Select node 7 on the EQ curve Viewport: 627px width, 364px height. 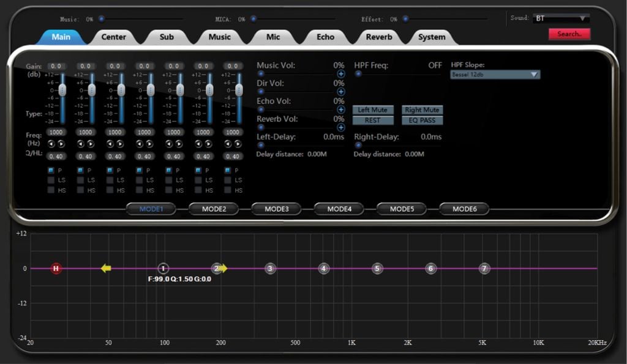click(x=484, y=269)
